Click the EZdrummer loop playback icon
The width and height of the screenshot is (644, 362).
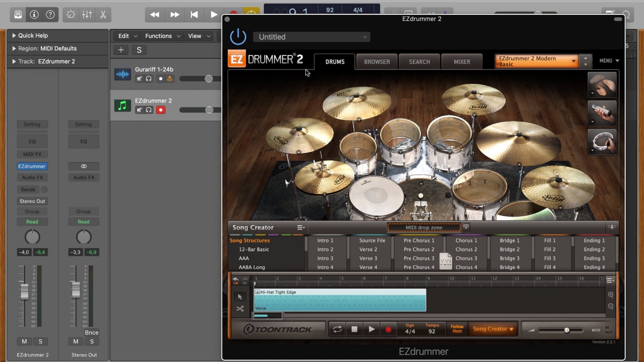click(337, 329)
